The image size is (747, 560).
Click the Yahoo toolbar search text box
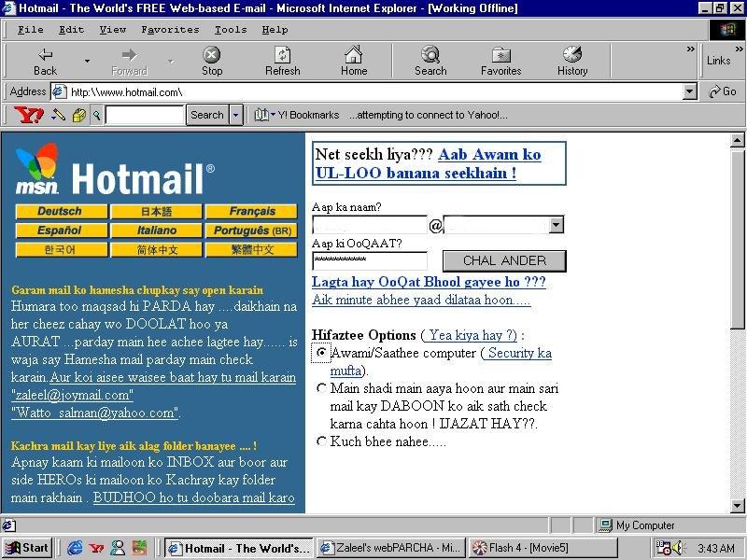click(x=145, y=115)
